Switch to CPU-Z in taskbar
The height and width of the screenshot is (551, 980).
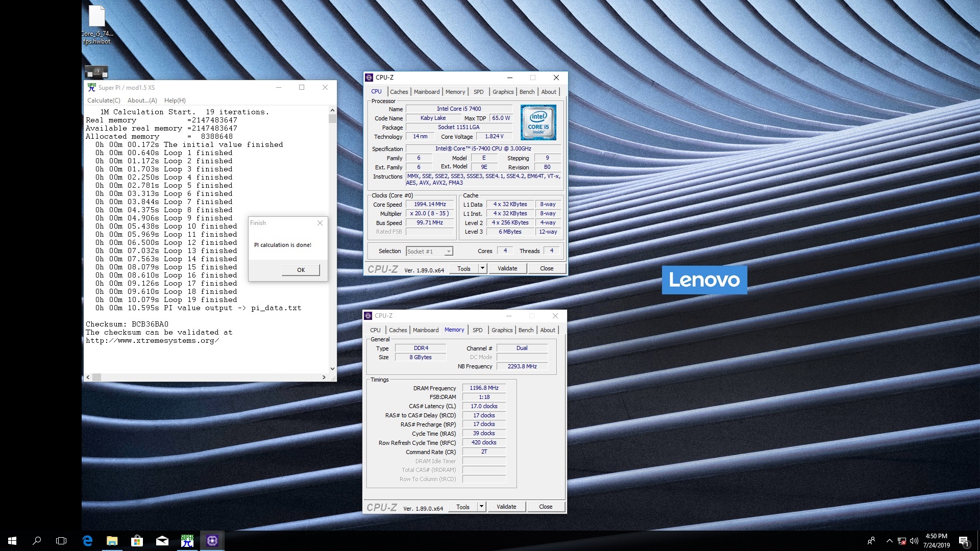coord(212,541)
